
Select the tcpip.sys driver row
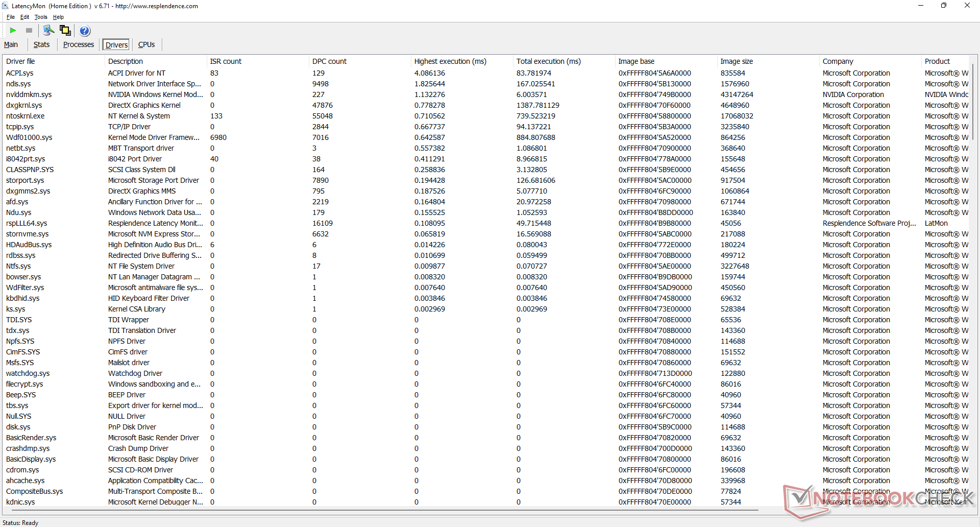(486, 127)
